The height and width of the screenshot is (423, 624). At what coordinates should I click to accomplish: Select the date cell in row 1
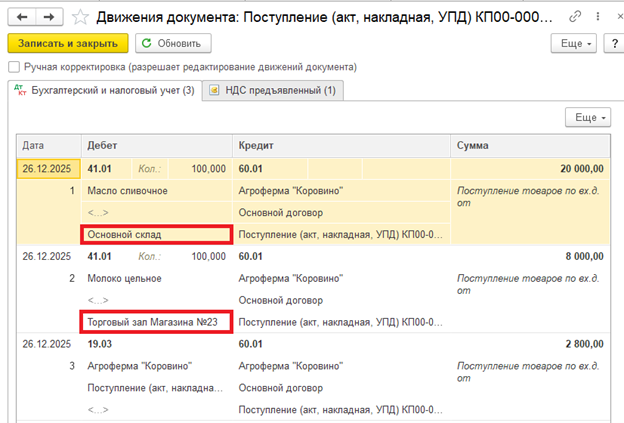[49, 169]
